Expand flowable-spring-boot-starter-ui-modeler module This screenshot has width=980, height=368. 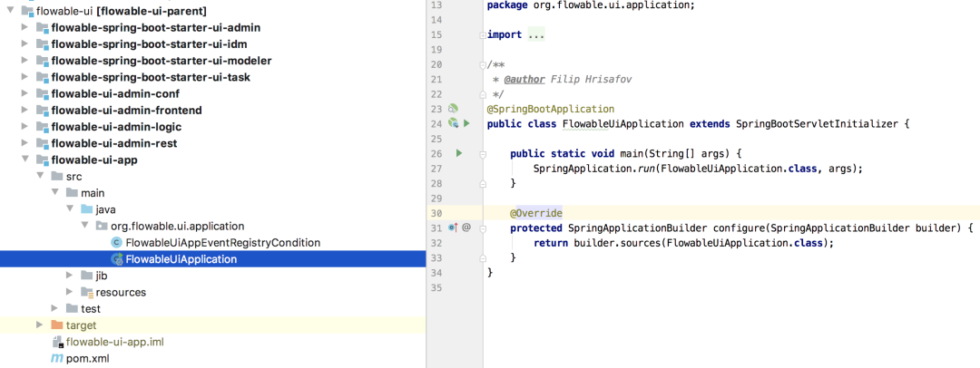click(24, 61)
